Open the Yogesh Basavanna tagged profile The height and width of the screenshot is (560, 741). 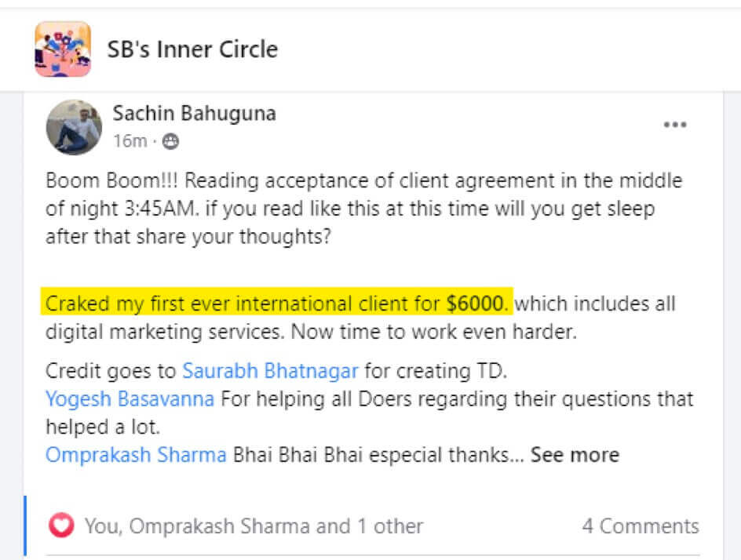coord(130,398)
